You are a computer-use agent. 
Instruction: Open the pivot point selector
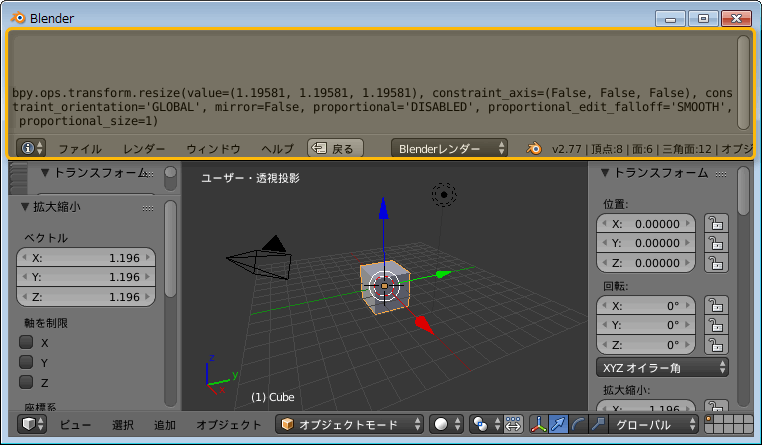[485, 424]
